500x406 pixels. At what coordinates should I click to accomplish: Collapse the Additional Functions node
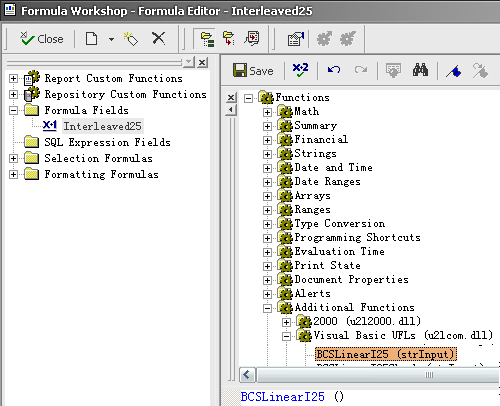(x=267, y=308)
